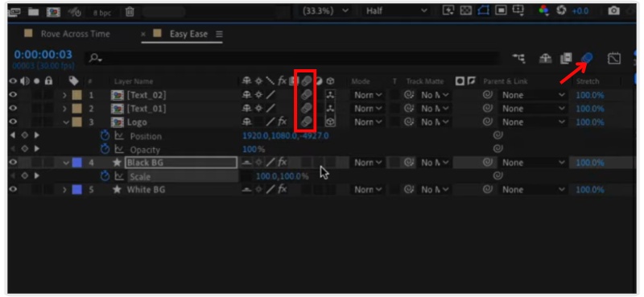The height and width of the screenshot is (297, 644).
Task: Click the delete trash can icon
Action: point(130,12)
